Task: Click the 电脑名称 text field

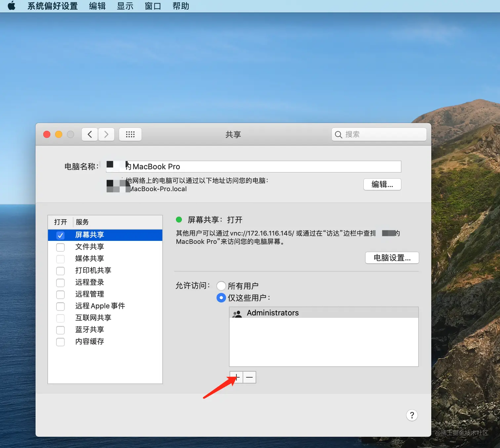Action: pyautogui.click(x=254, y=167)
